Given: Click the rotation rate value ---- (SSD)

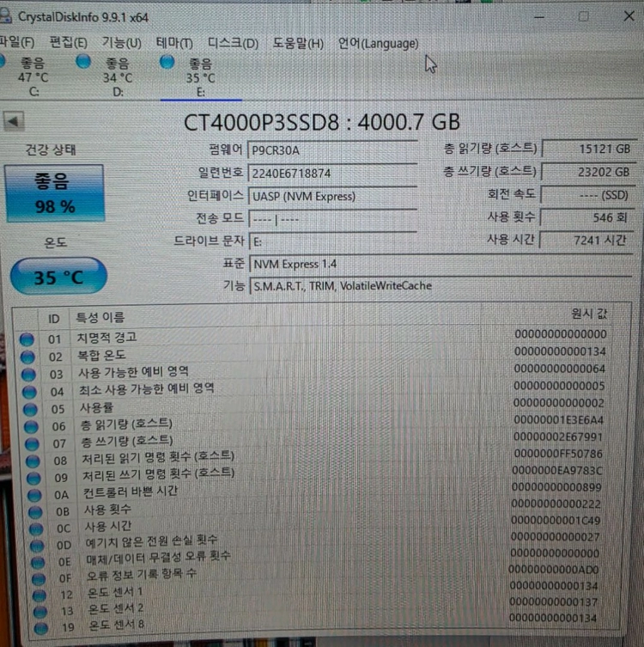Looking at the screenshot, I should click(588, 195).
